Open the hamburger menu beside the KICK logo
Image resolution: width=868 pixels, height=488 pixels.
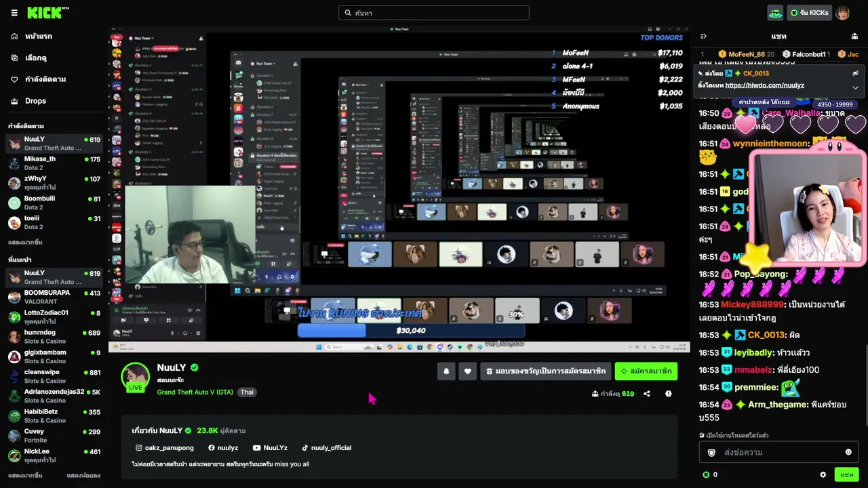[x=14, y=13]
